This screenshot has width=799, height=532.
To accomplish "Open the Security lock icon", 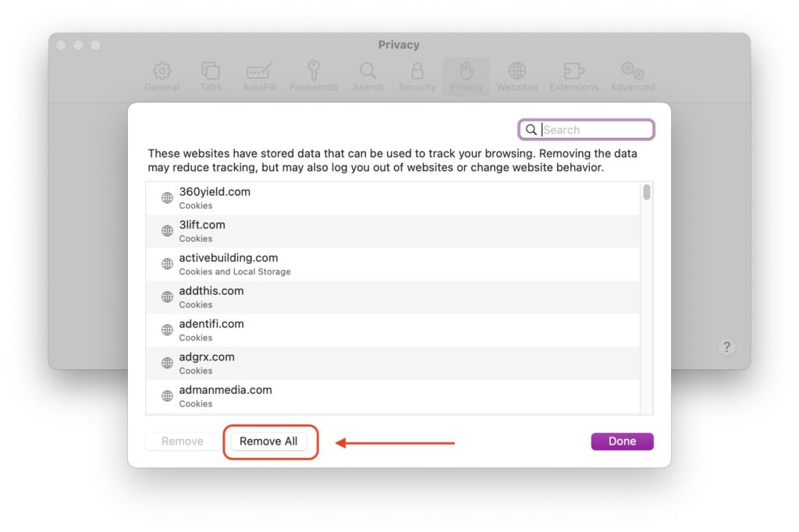I will 417,71.
